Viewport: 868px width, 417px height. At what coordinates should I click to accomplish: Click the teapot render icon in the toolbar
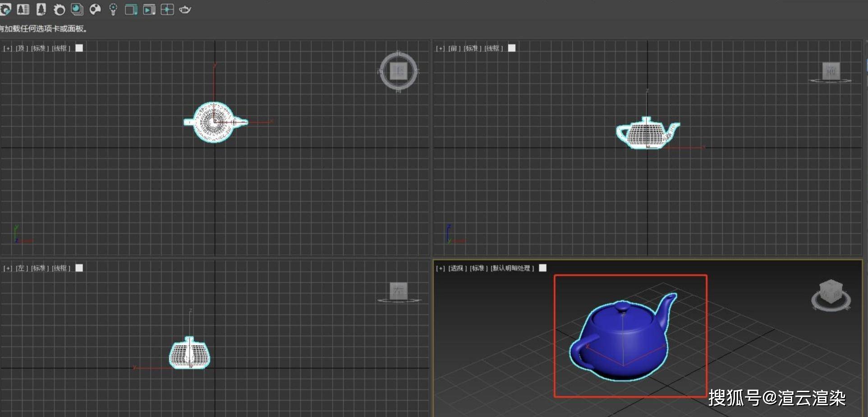[x=185, y=9]
